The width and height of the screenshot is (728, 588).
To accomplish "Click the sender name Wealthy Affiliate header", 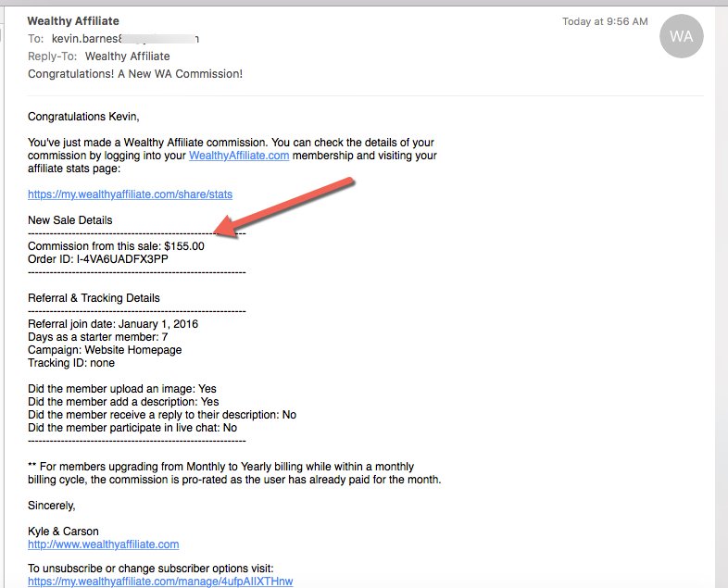I will pos(73,21).
